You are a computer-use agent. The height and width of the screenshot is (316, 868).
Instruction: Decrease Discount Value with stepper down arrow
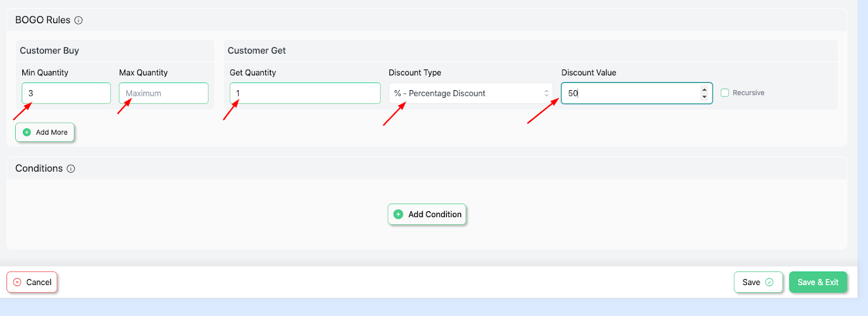704,97
